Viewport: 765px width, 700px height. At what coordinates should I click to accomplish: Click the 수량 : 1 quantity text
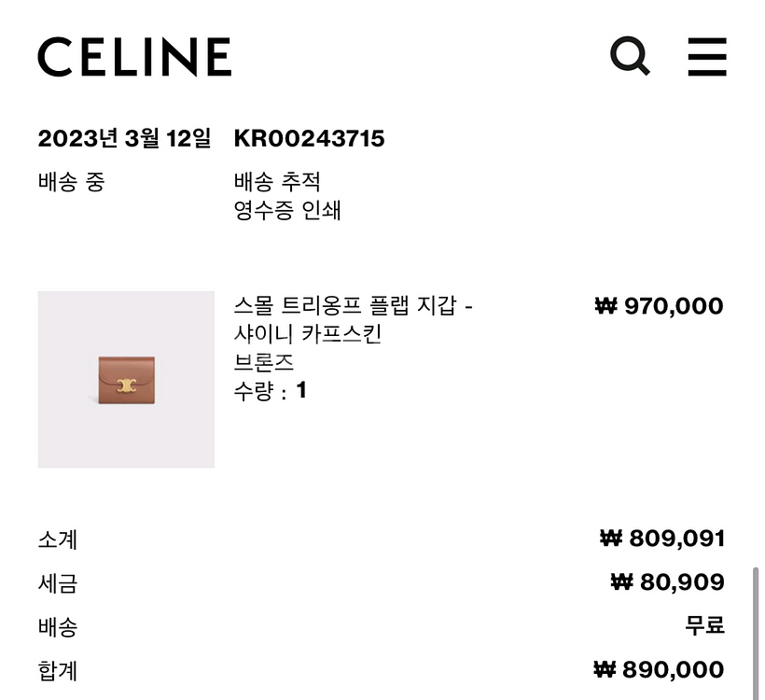pos(270,390)
